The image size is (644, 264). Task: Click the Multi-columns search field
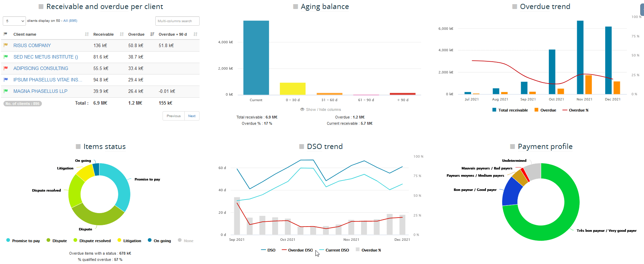(177, 21)
